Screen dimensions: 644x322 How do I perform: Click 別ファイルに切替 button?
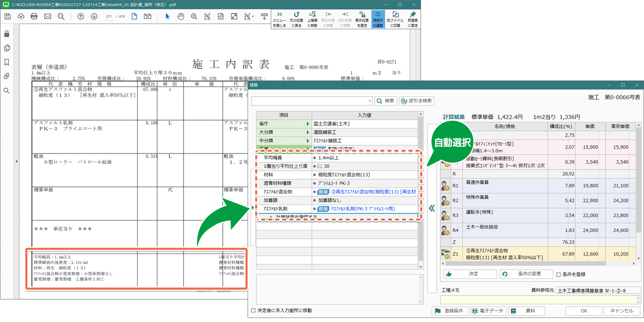tap(395, 19)
